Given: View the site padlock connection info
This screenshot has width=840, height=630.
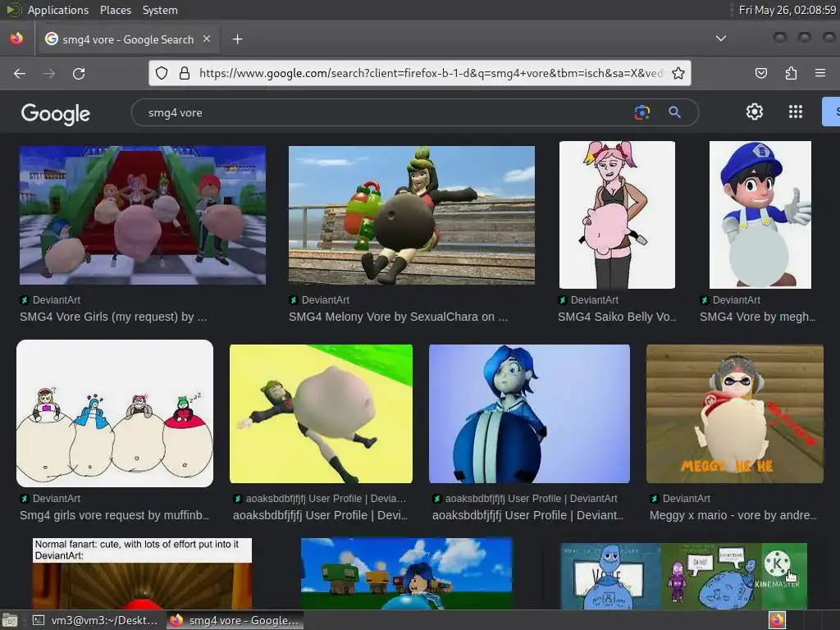Looking at the screenshot, I should tap(185, 73).
